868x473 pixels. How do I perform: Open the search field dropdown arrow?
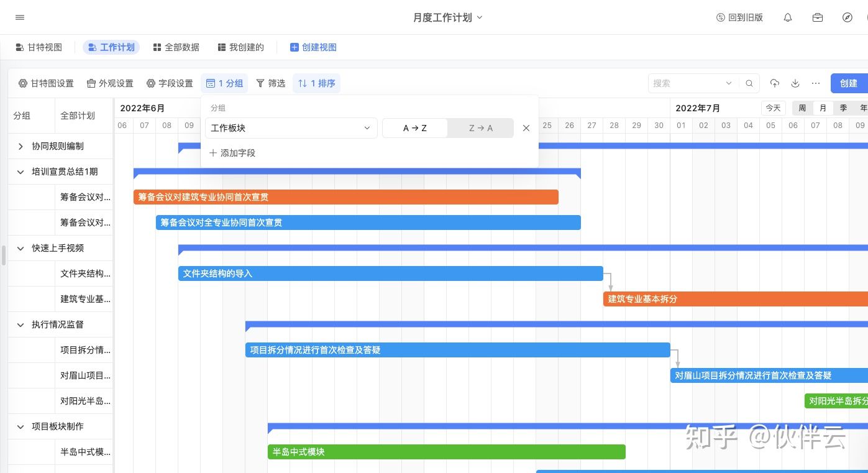click(x=729, y=83)
